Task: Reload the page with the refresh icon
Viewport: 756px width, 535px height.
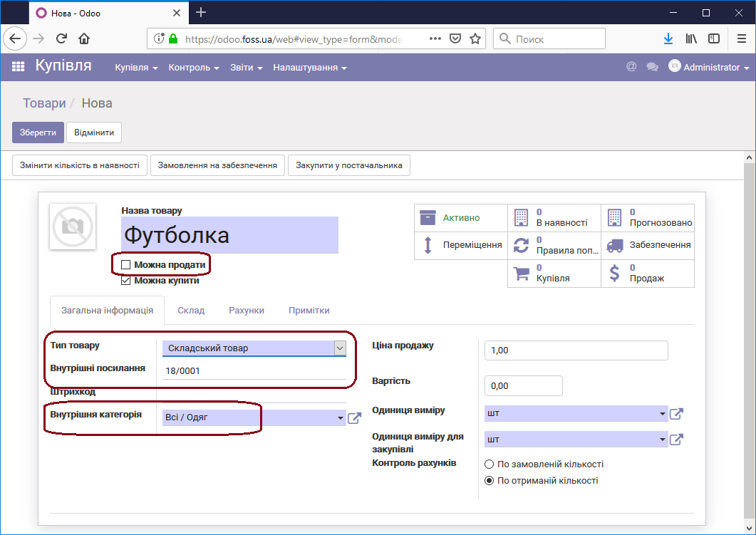Action: [61, 38]
